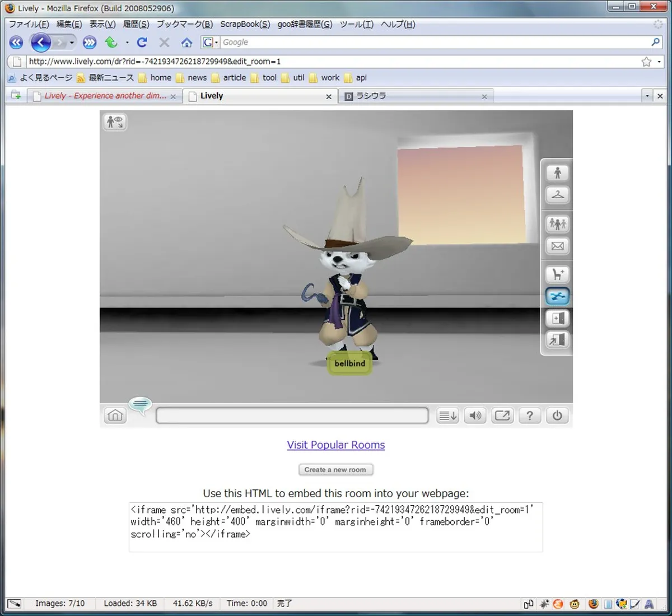The height and width of the screenshot is (616, 672).
Task: Toggle the chat history list button
Action: pyautogui.click(x=447, y=416)
